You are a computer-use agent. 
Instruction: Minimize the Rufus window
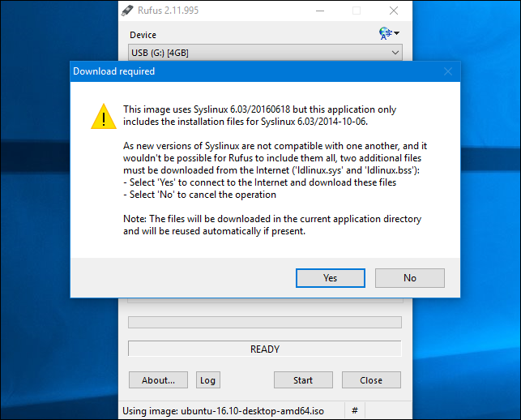tap(318, 11)
